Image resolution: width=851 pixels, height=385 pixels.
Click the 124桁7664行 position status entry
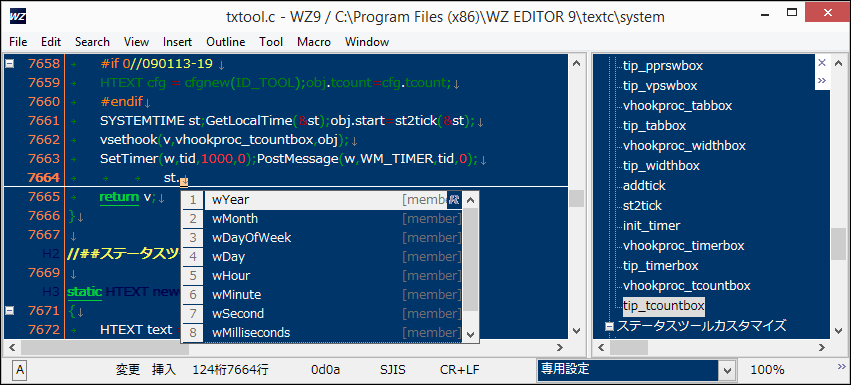click(230, 370)
